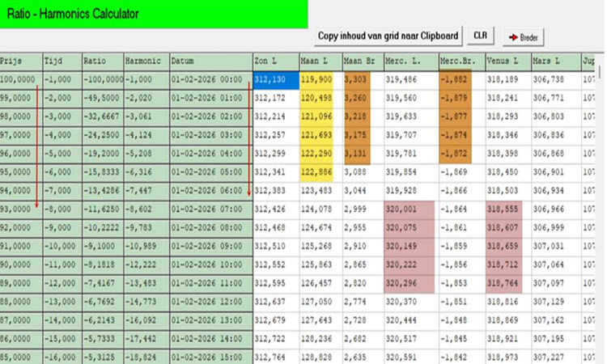Select the Datum column header

[211, 61]
